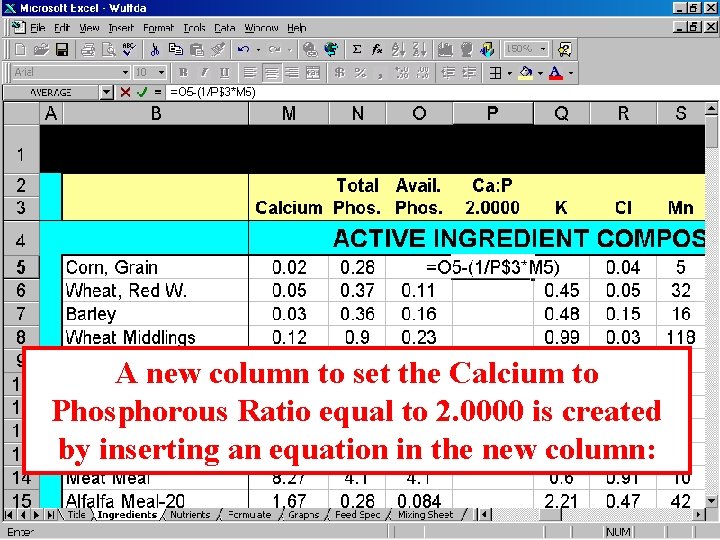Image resolution: width=720 pixels, height=540 pixels.
Task: Open the redo history dropdown arrow
Action: point(290,49)
